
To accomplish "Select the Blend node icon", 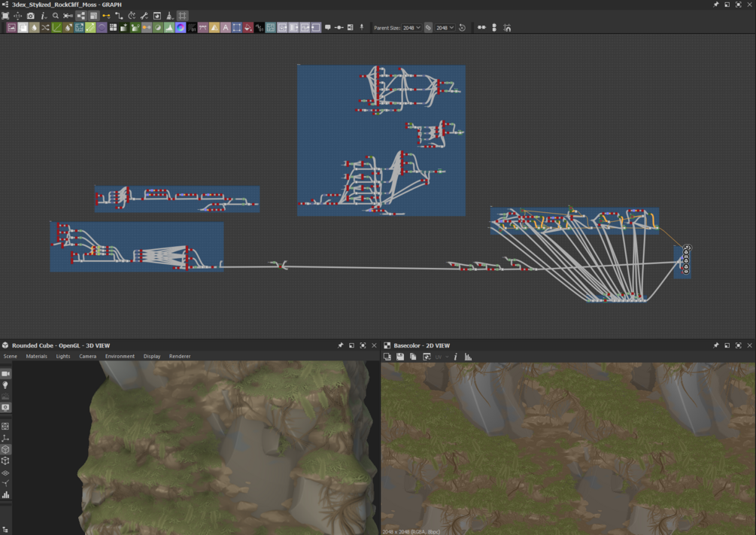I will [23, 28].
